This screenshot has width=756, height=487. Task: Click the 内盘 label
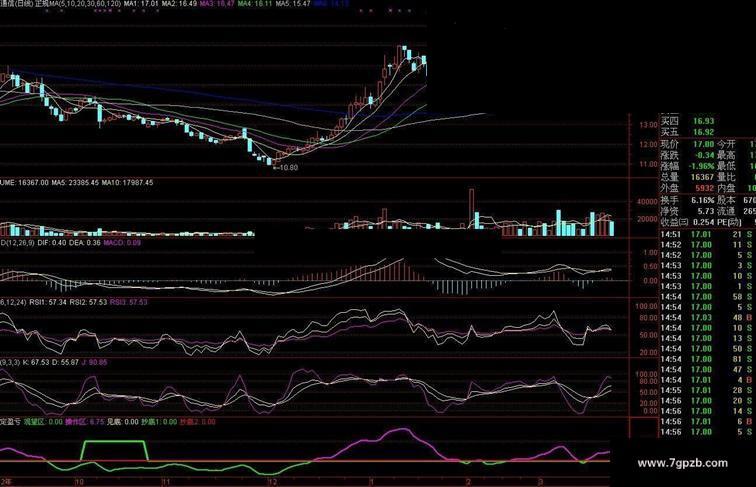click(727, 189)
